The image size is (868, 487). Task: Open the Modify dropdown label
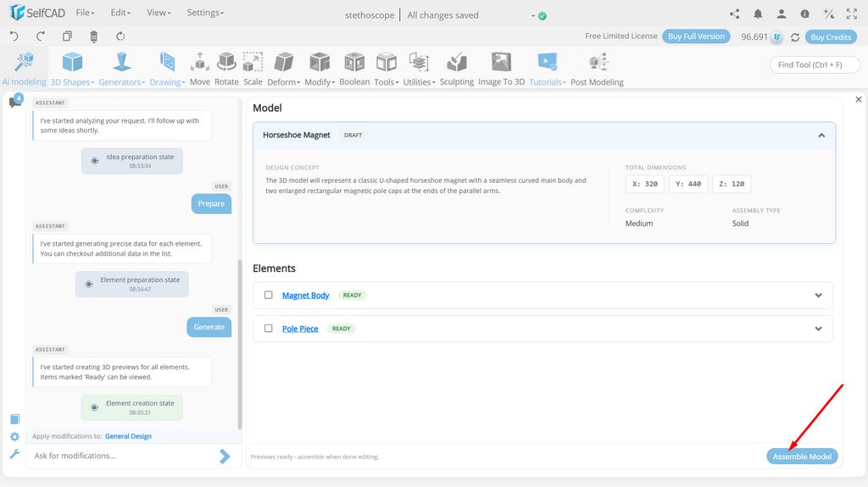320,82
